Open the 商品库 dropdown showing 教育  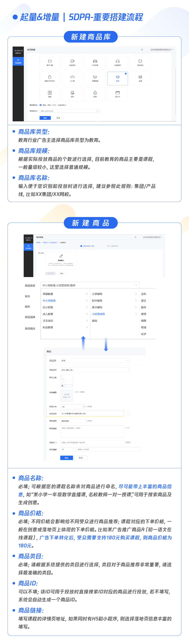coord(95,360)
